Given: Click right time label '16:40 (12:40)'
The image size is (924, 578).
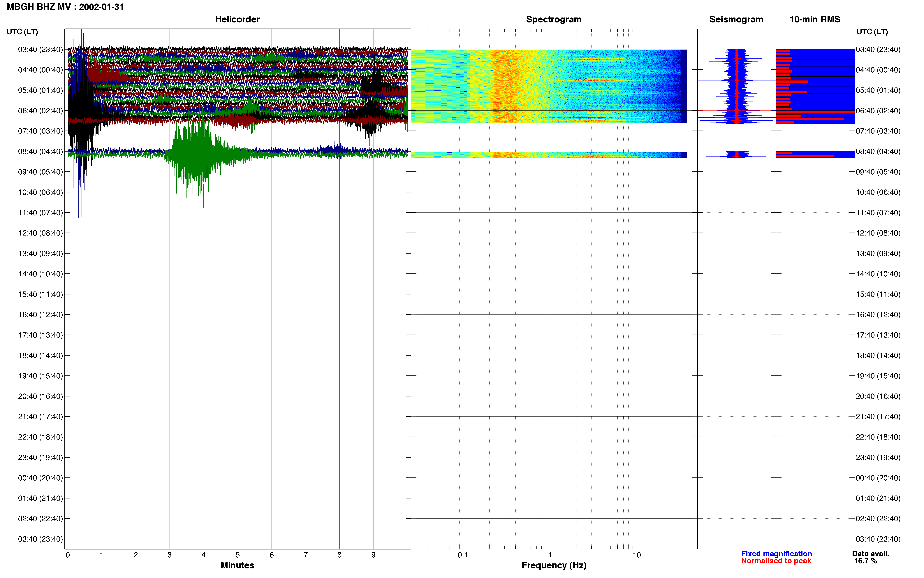Looking at the screenshot, I should coord(878,315).
